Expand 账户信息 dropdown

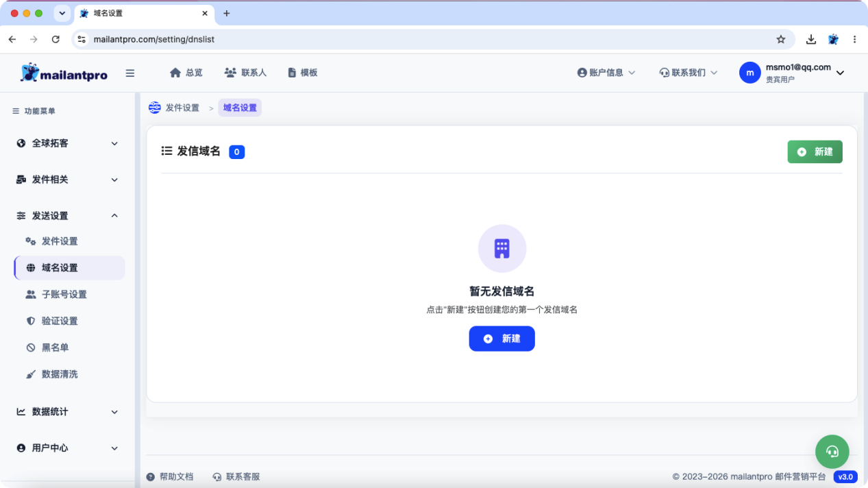pos(606,73)
